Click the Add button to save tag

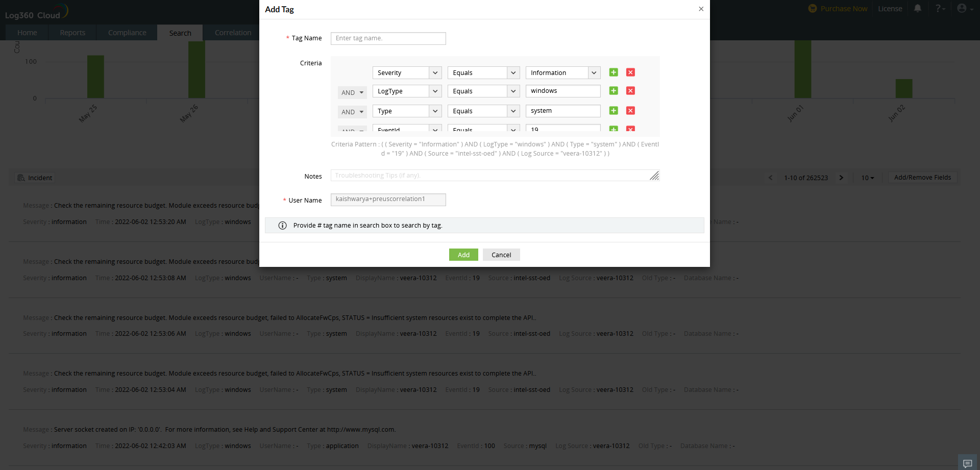(463, 254)
